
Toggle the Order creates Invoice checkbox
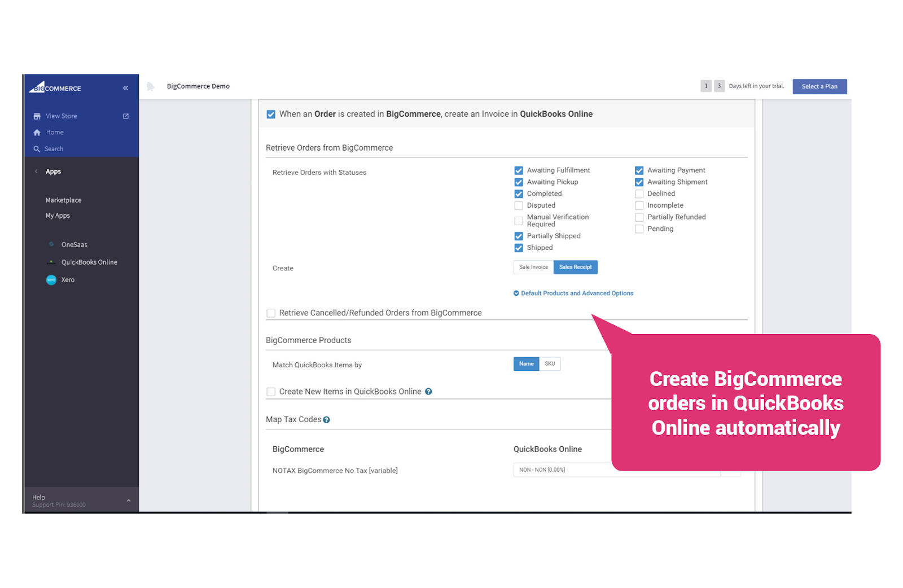point(271,114)
